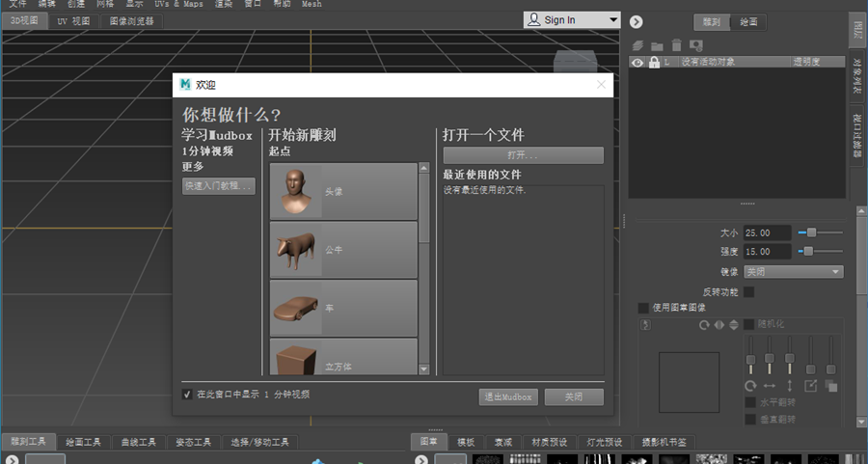868x464 pixels.
Task: Click the lock icon in layers header
Action: click(654, 62)
